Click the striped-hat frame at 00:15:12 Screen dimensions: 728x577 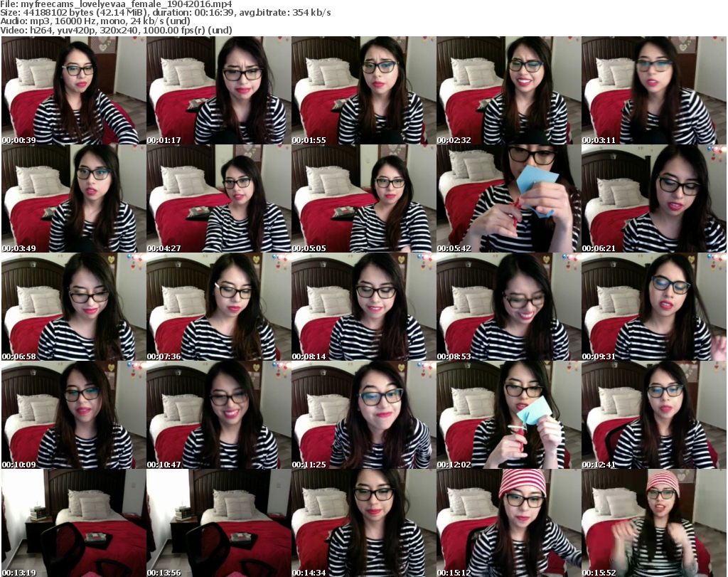508,523
